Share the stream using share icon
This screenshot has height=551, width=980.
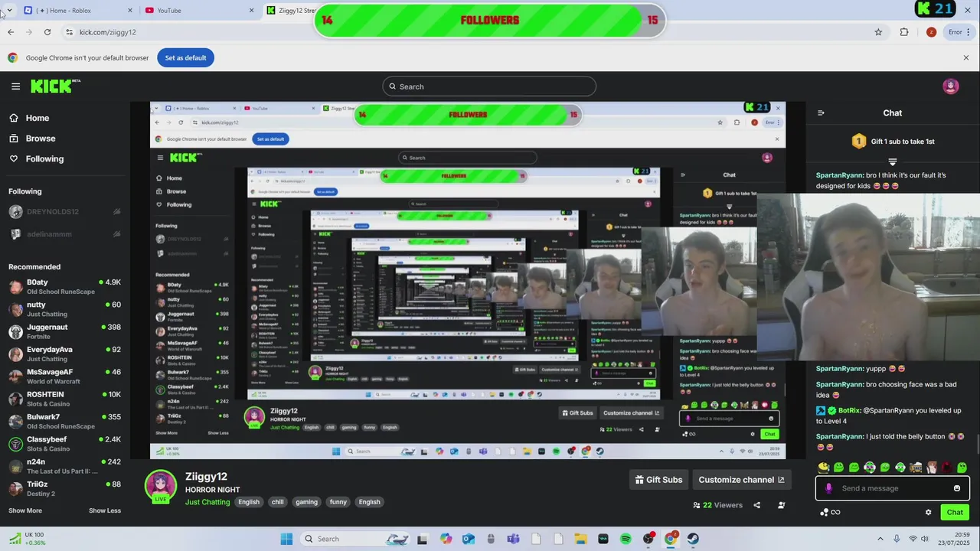pos(756,505)
